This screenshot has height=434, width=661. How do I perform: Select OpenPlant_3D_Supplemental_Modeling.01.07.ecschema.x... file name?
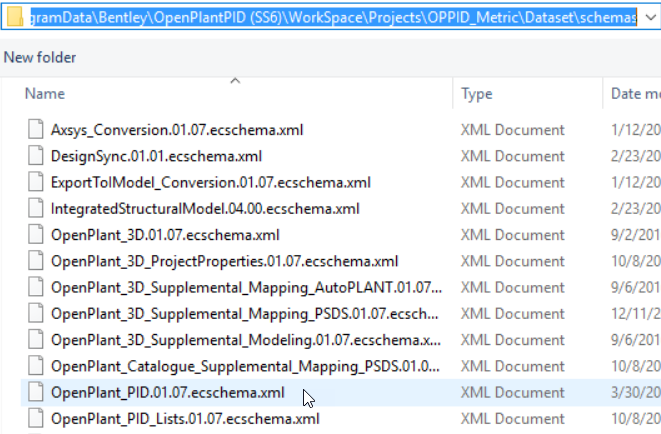click(246, 340)
